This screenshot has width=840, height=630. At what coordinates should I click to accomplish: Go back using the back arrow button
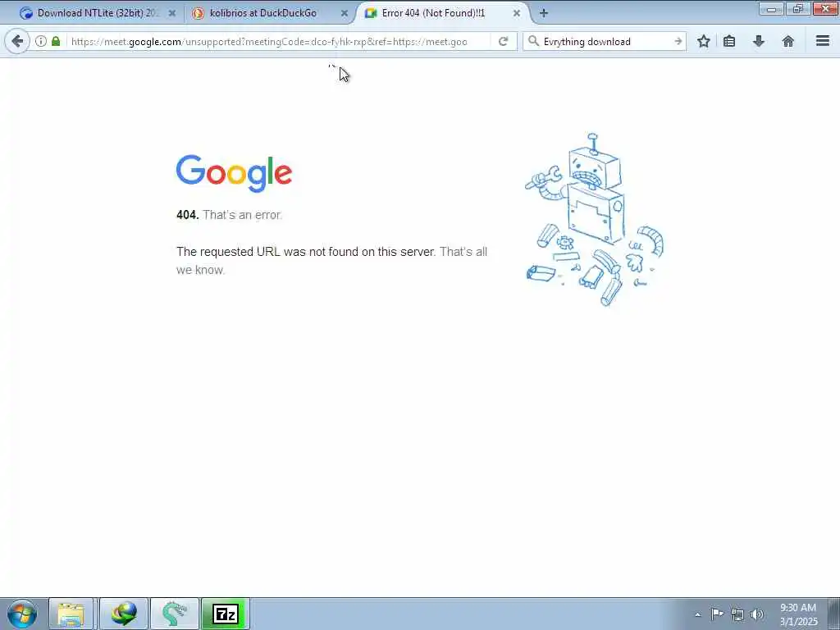coord(17,41)
